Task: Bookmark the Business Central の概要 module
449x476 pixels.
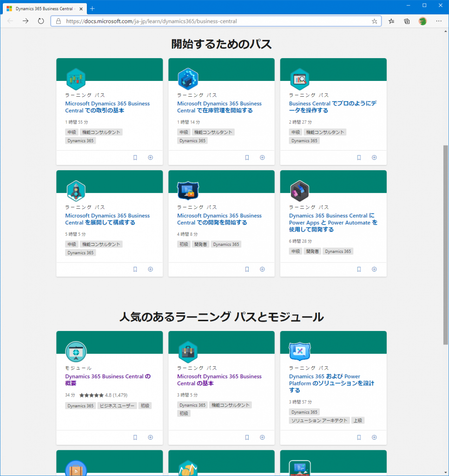Action: click(135, 437)
